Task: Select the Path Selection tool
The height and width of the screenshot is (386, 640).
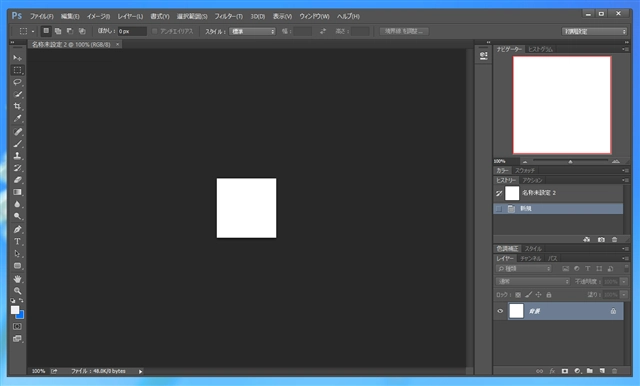Action: click(x=17, y=253)
